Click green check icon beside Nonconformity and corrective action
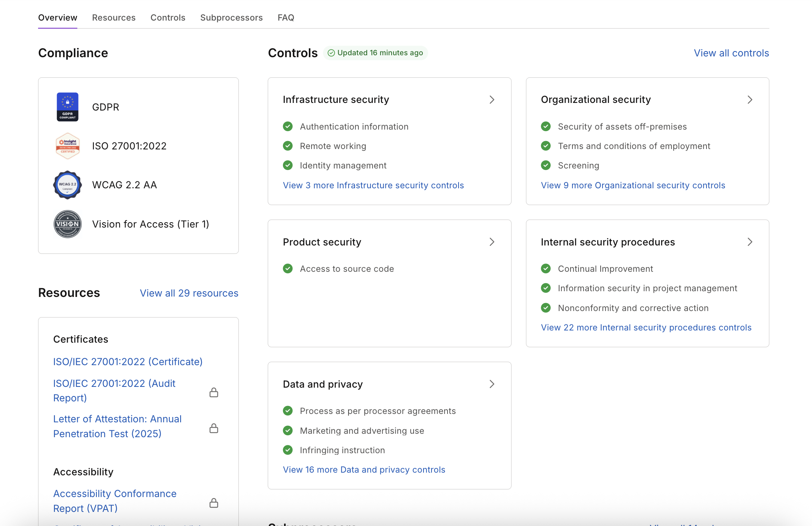Image resolution: width=812 pixels, height=526 pixels. coord(546,308)
